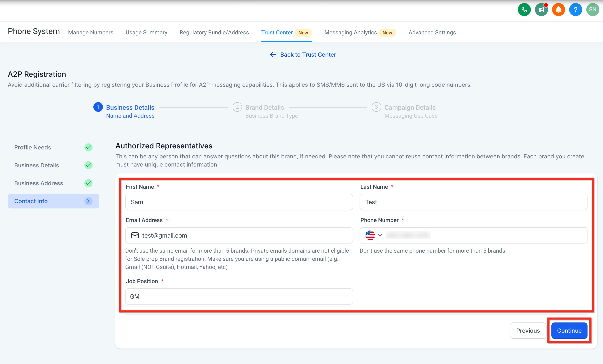The width and height of the screenshot is (603, 364).
Task: Click the Profile Needs green checkmark
Action: coord(88,147)
